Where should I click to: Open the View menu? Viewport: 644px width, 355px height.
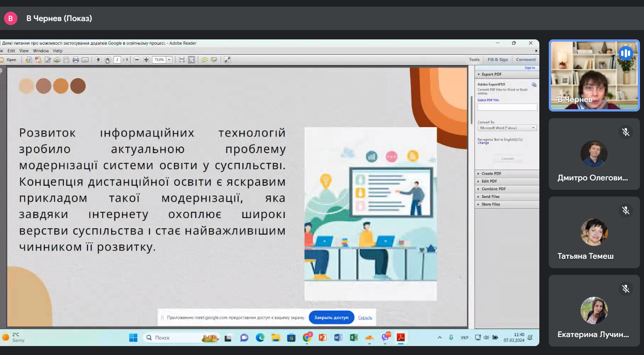[24, 51]
